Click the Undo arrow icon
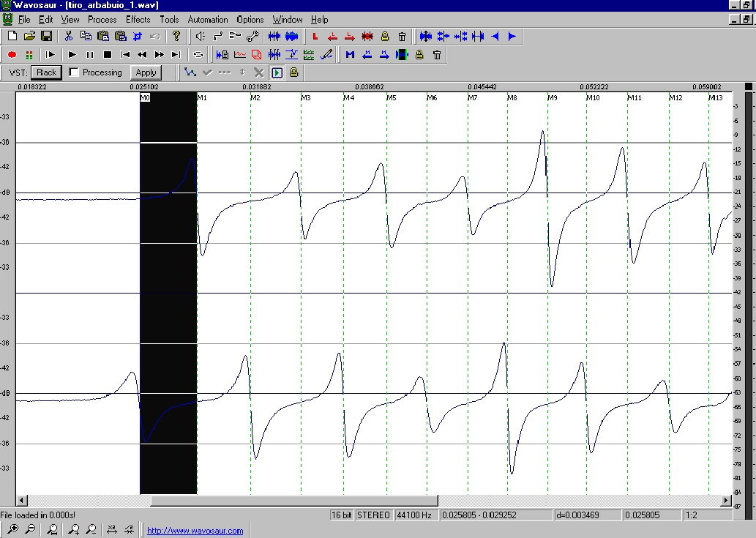756x538 pixels. 154,36
